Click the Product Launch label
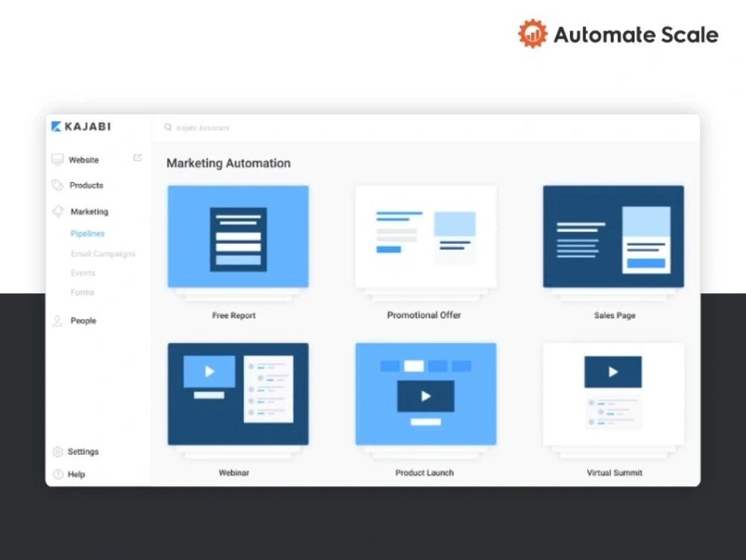 click(x=424, y=473)
